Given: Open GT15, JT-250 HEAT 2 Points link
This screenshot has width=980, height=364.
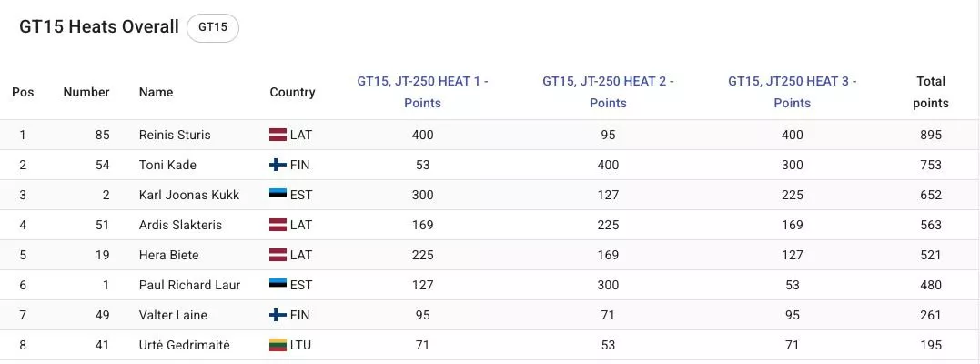Looking at the screenshot, I should coord(608,92).
